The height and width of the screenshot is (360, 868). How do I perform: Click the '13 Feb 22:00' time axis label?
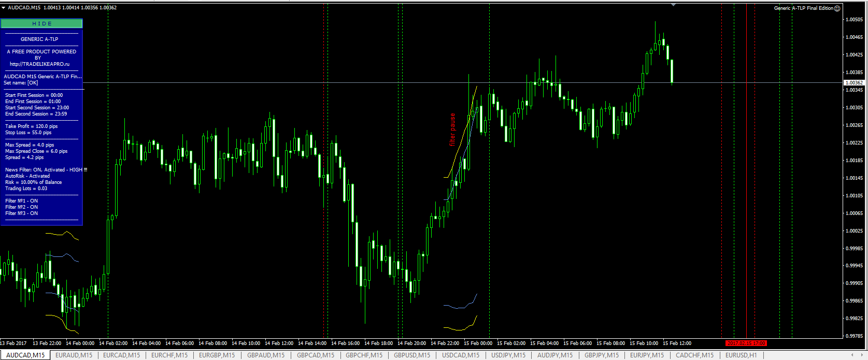coord(47,343)
